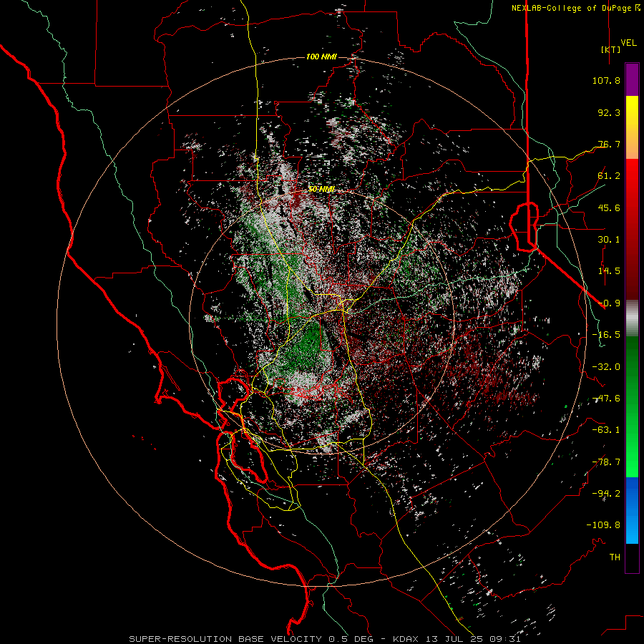Click the -16.5 legend value
Viewport: 644px width, 644px height.
point(606,335)
